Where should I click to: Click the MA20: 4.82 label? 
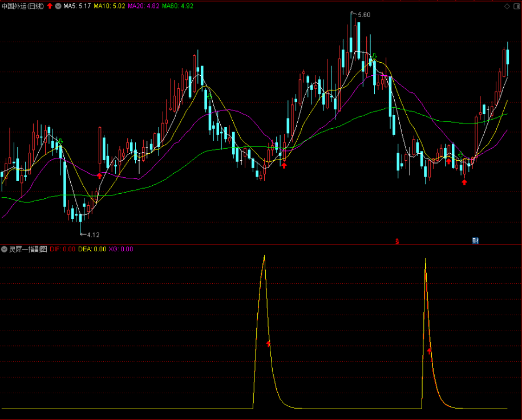144,6
